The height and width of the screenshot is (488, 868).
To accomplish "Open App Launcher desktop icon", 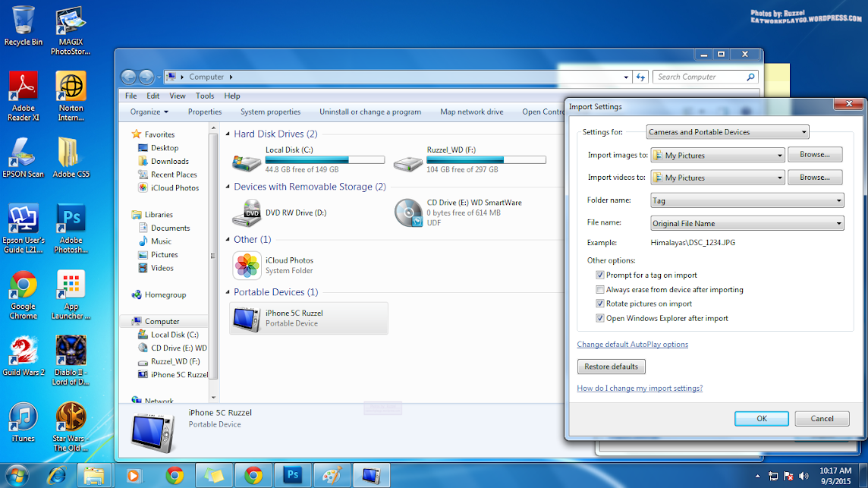I will (71, 294).
